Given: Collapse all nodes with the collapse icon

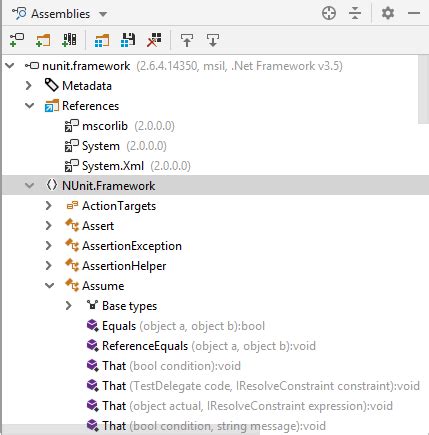Looking at the screenshot, I should (355, 13).
